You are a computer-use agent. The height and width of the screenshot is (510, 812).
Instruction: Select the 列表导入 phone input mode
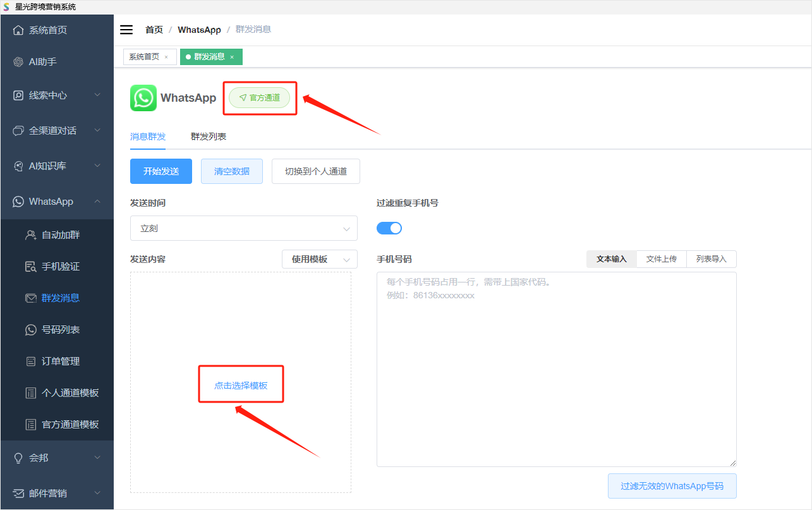[712, 259]
